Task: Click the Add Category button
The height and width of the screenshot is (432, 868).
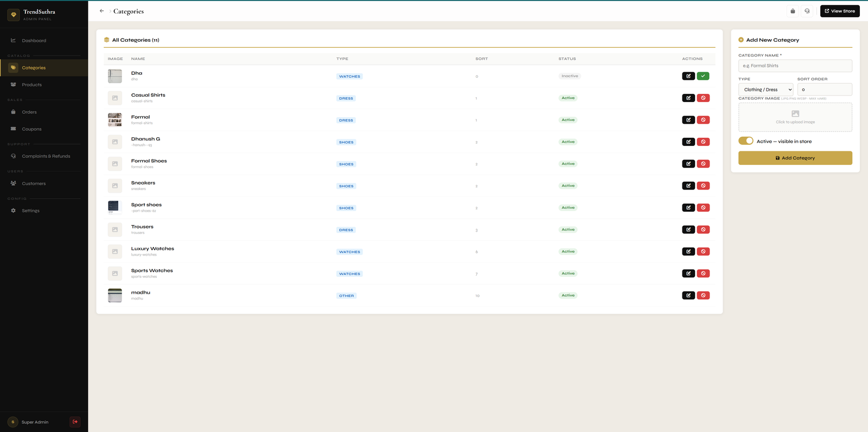Action: point(795,158)
